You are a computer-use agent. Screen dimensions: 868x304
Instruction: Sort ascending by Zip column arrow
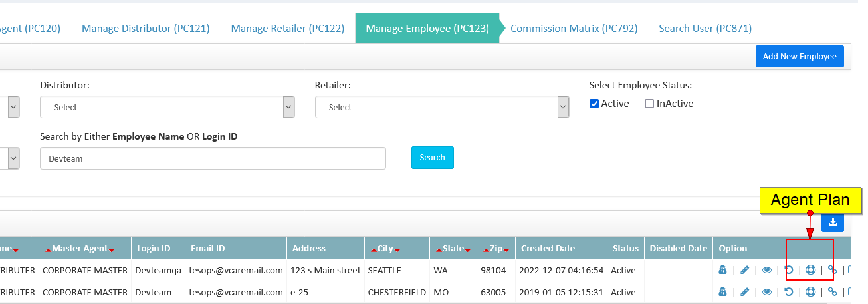pyautogui.click(x=487, y=249)
